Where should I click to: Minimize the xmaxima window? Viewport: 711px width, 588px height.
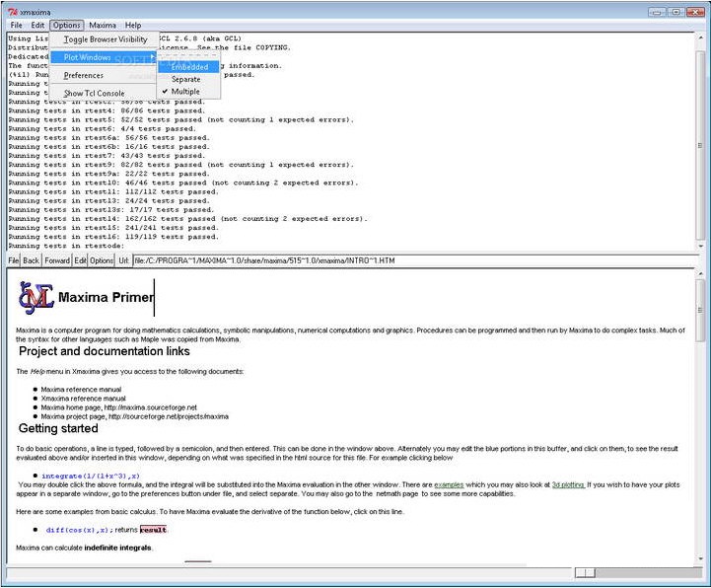click(x=657, y=12)
